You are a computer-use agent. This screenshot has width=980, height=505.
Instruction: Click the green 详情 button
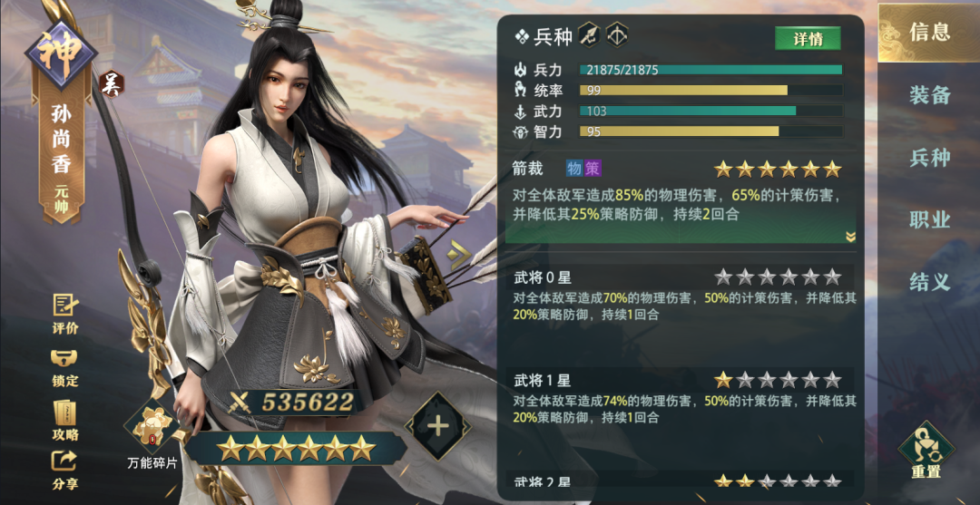pos(808,39)
